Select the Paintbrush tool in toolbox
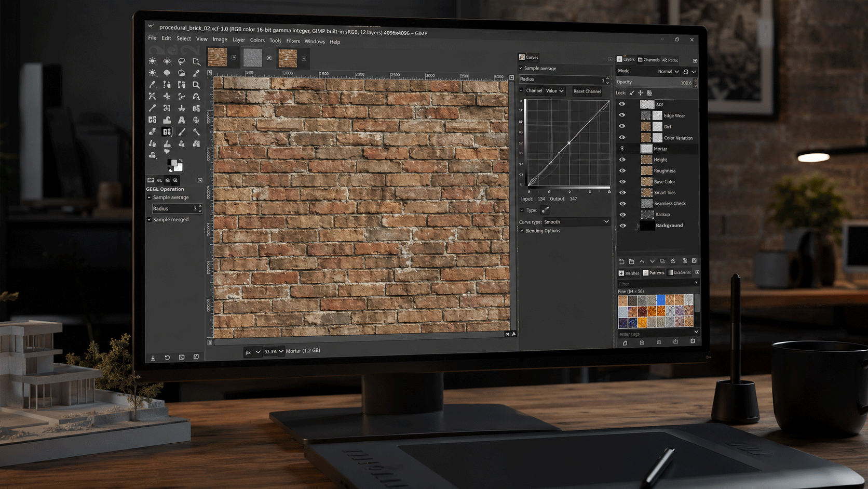Viewport: 868px width, 489px height. tap(181, 132)
